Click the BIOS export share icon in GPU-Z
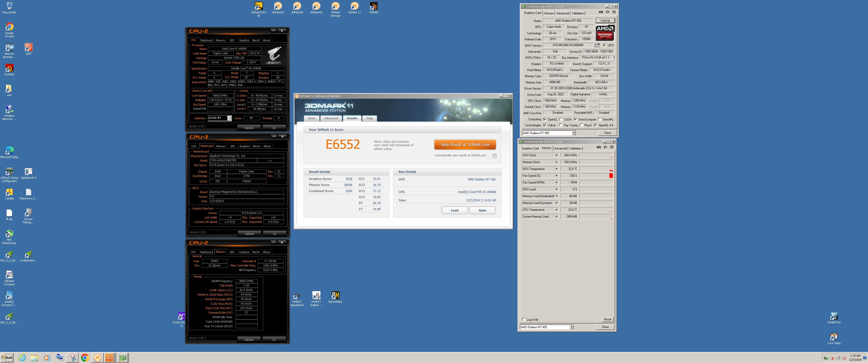Image resolution: width=868 pixels, height=363 pixels. 597,45
